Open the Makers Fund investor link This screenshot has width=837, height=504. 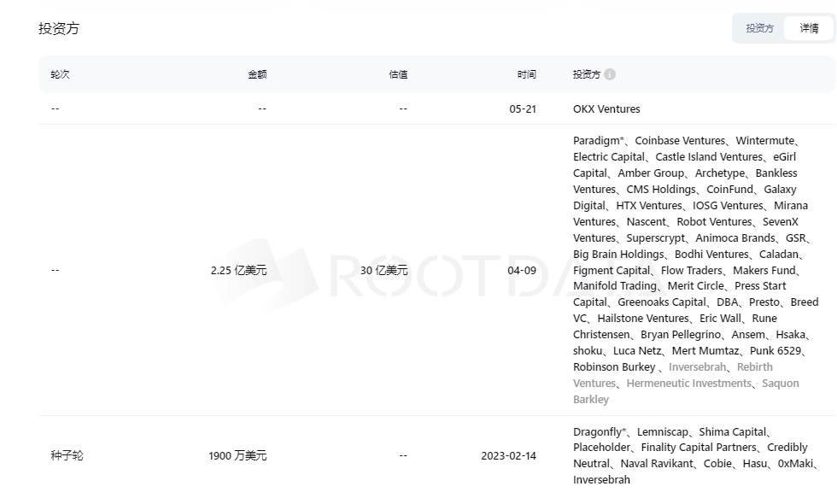764,270
